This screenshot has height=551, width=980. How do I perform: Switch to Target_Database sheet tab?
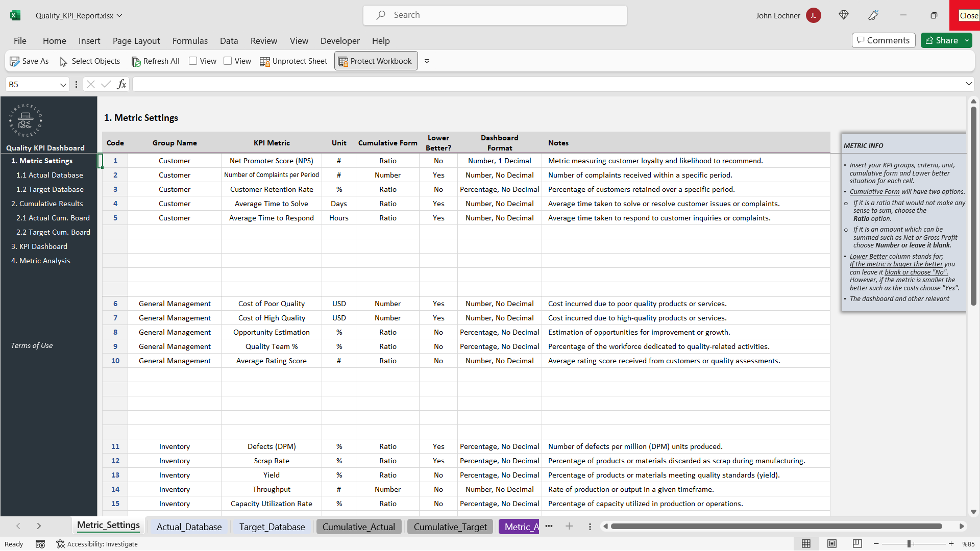pos(272,527)
